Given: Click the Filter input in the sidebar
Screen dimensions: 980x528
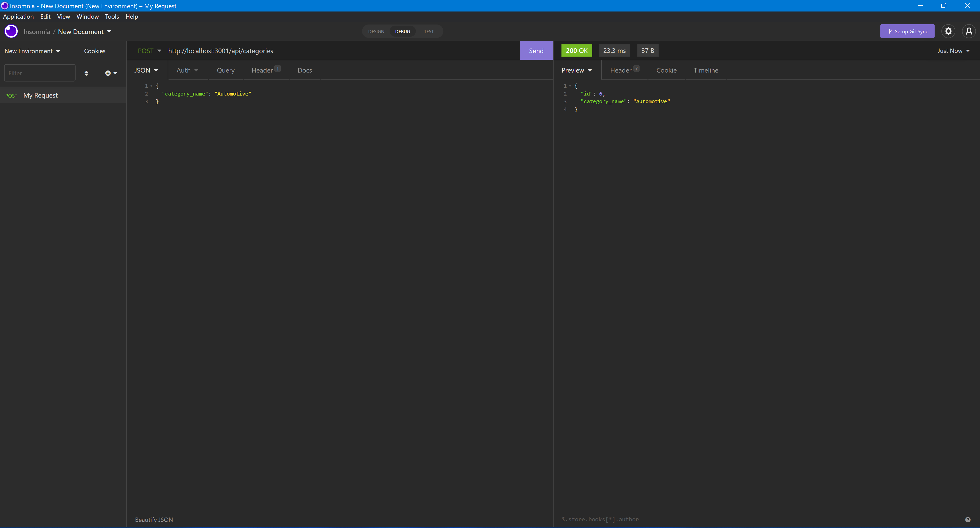Looking at the screenshot, I should pos(40,73).
